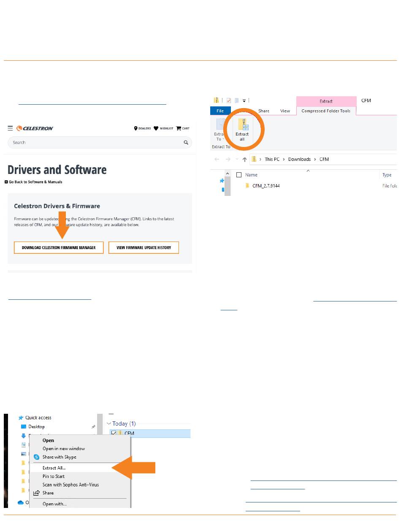Click Go Back to Software & Manuals link
Image resolution: width=401 pixels, height=532 pixels.
[33, 182]
